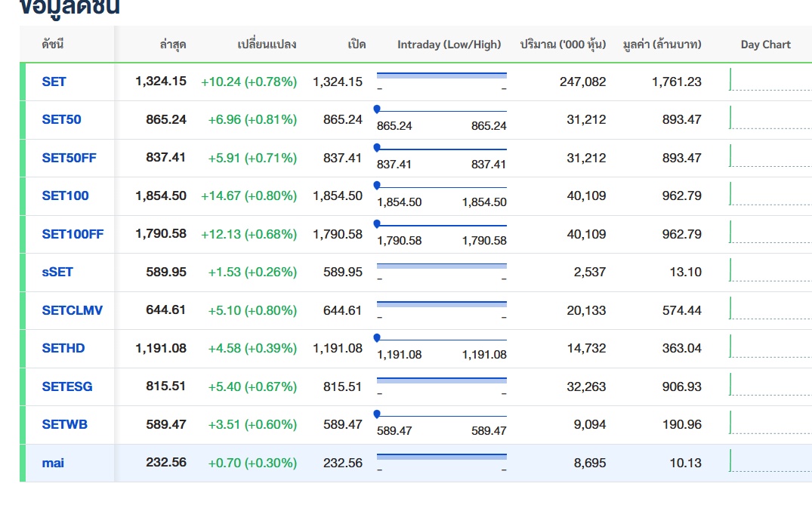Click the SETHD intraday low/high bar
Viewport: 812px width, 505px height.
click(x=441, y=339)
